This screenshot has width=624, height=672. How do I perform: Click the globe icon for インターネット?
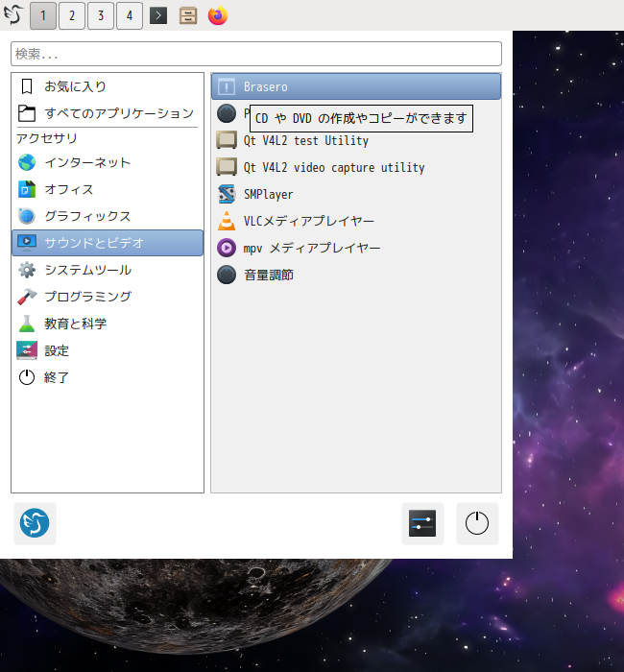pos(27,162)
